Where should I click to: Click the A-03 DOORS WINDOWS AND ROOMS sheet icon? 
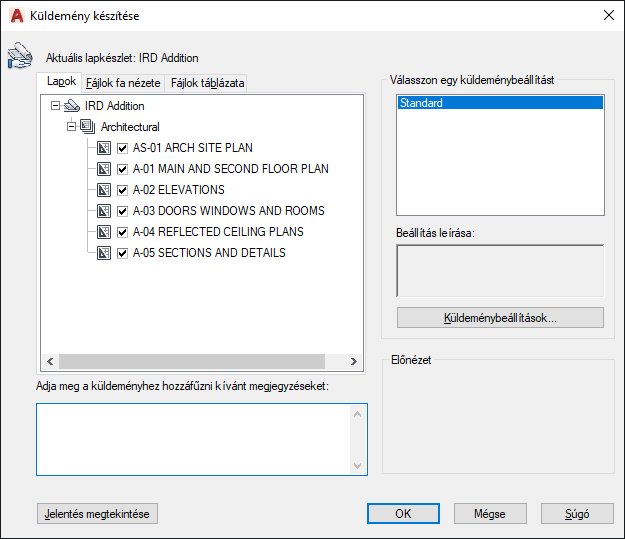pos(104,211)
